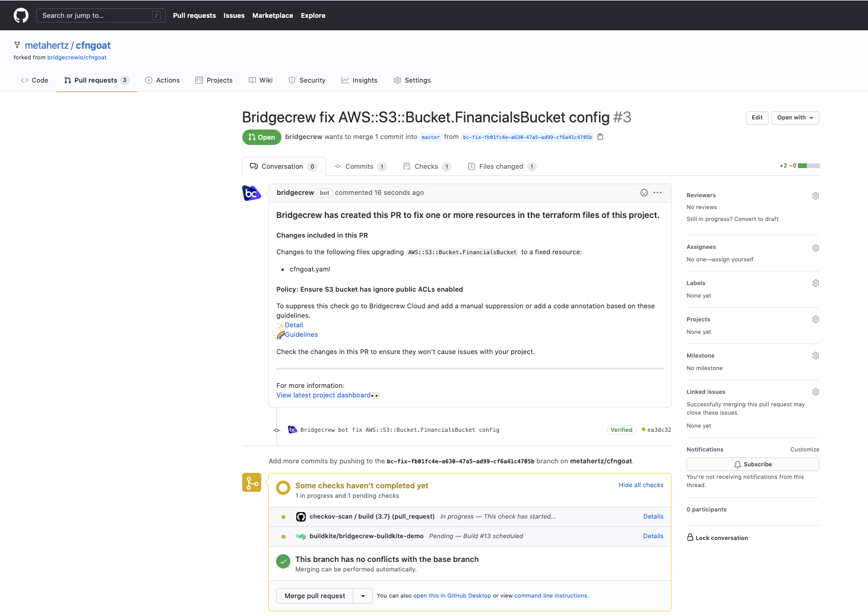Open the Checks tab
This screenshot has height=616, width=868.
click(427, 166)
